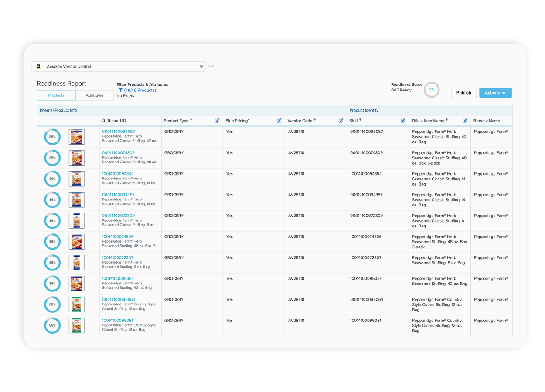Open product thumbnail for record 00014100095064

(x=77, y=304)
